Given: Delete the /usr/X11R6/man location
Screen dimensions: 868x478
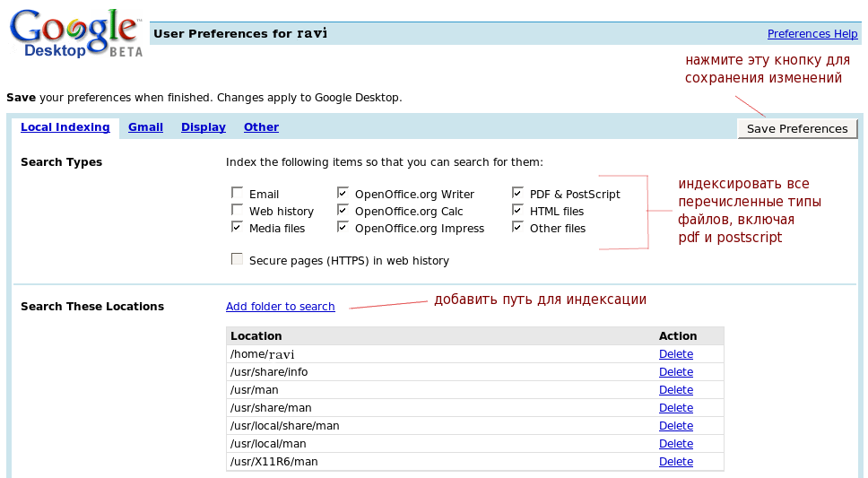Looking at the screenshot, I should pos(676,461).
